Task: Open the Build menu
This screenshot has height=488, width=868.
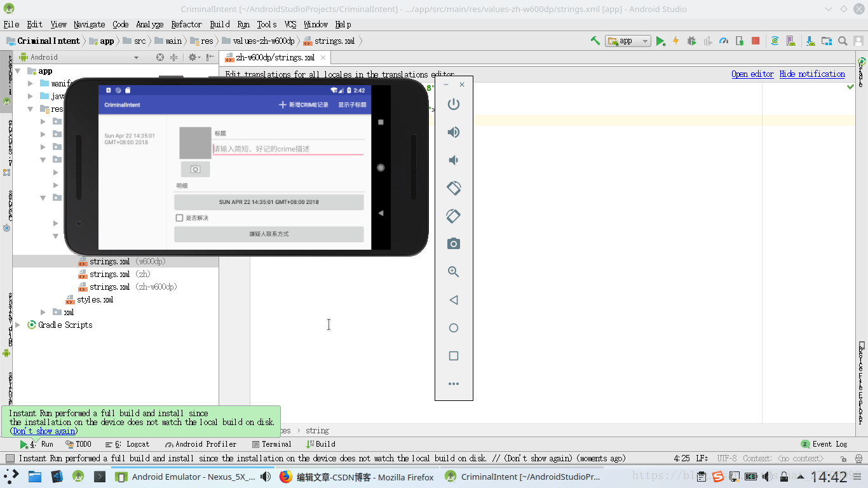Action: (220, 24)
